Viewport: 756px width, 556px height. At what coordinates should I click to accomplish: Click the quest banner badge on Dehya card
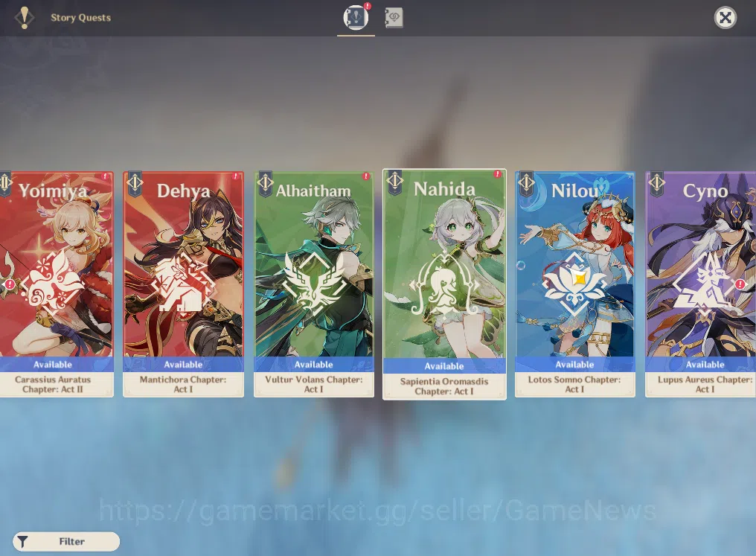135,184
